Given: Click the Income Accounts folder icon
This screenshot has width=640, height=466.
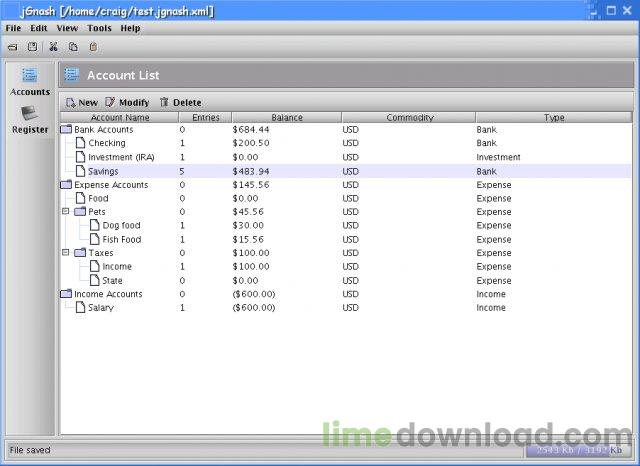Looking at the screenshot, I should [66, 294].
